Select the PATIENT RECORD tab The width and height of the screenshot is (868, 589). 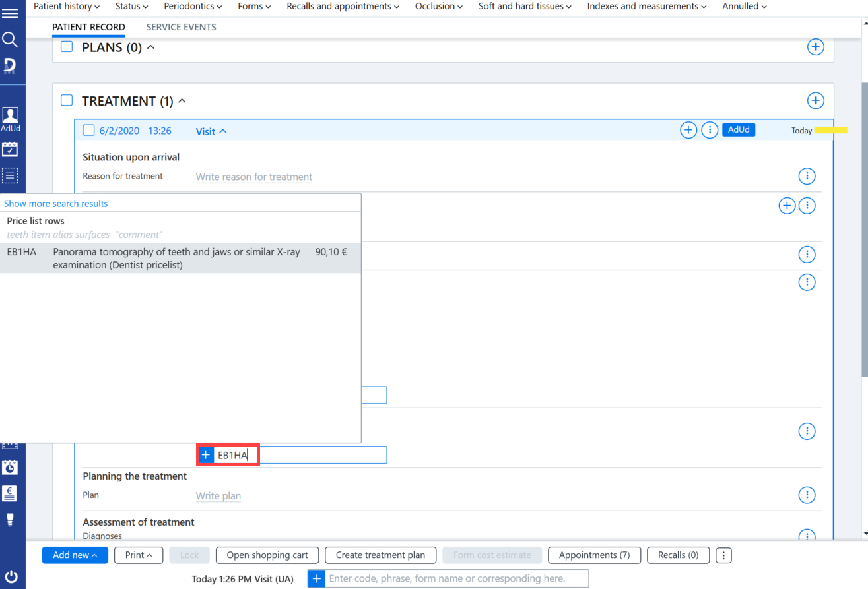(88, 27)
